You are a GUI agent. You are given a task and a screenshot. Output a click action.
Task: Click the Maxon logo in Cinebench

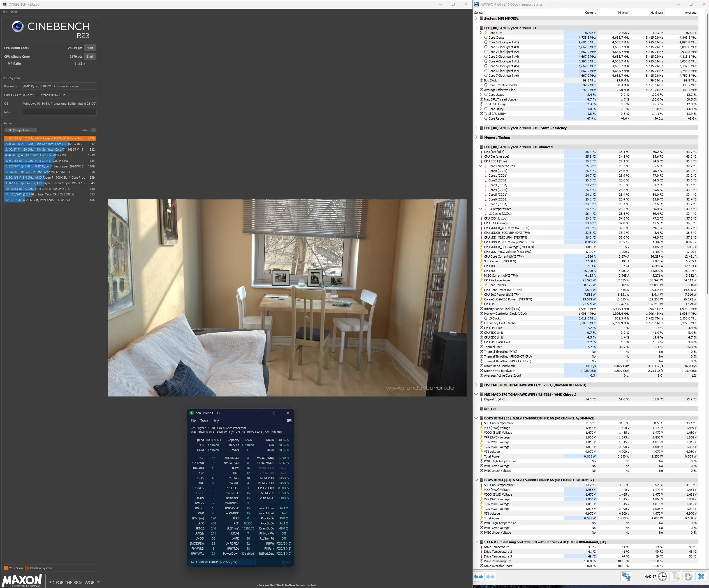point(22,580)
